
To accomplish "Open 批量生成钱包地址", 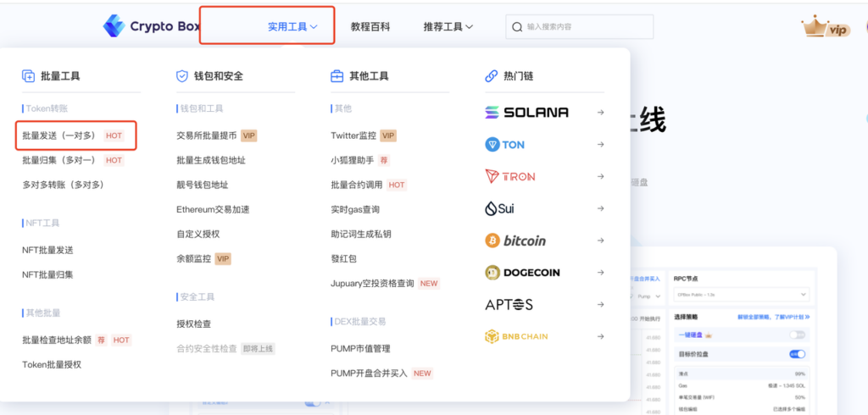I will tap(211, 160).
